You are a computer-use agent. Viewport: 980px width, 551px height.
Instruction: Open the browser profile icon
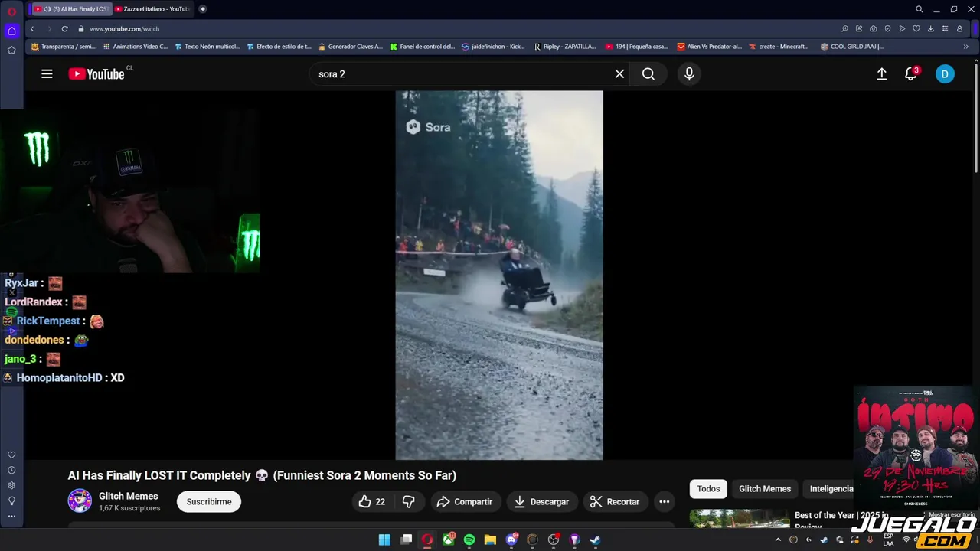click(959, 28)
